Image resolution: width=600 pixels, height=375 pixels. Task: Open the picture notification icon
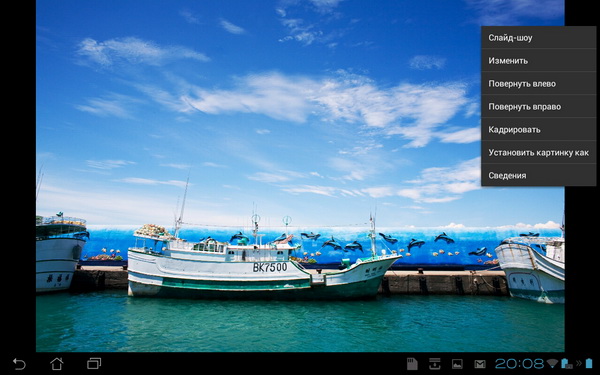pyautogui.click(x=457, y=364)
